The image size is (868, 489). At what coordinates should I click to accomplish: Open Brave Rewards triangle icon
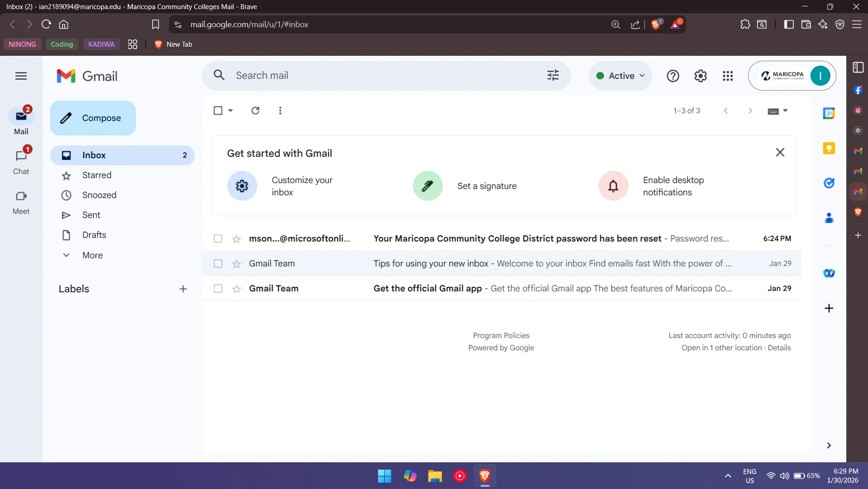(676, 24)
